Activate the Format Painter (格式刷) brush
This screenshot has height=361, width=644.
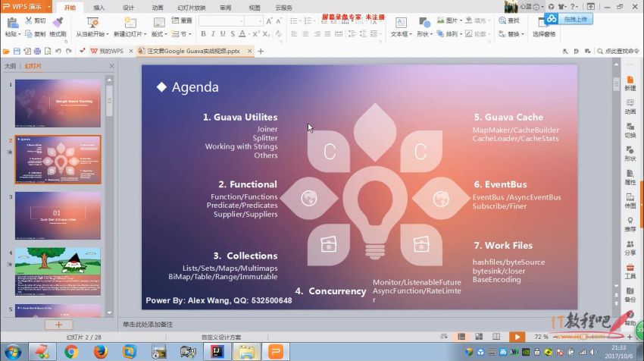58,22
